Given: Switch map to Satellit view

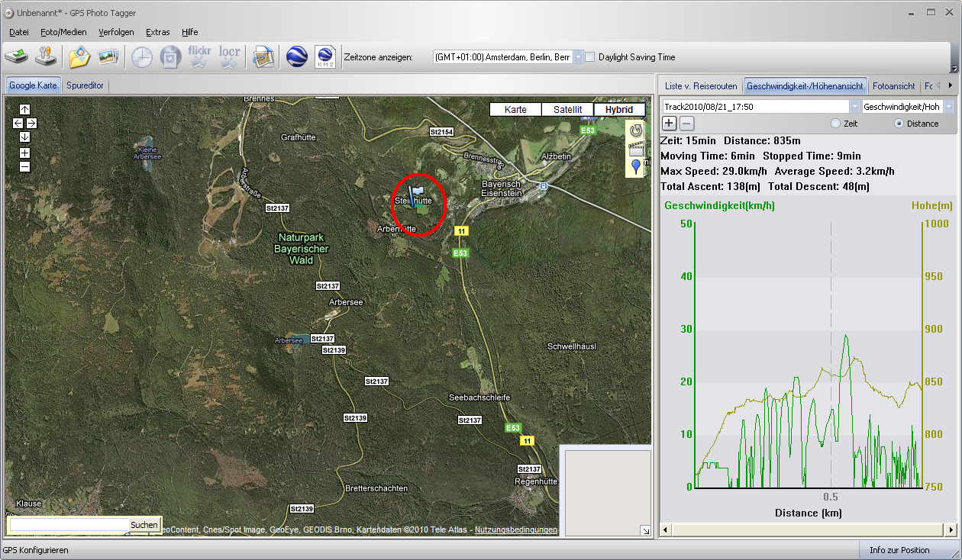Looking at the screenshot, I should (x=567, y=110).
